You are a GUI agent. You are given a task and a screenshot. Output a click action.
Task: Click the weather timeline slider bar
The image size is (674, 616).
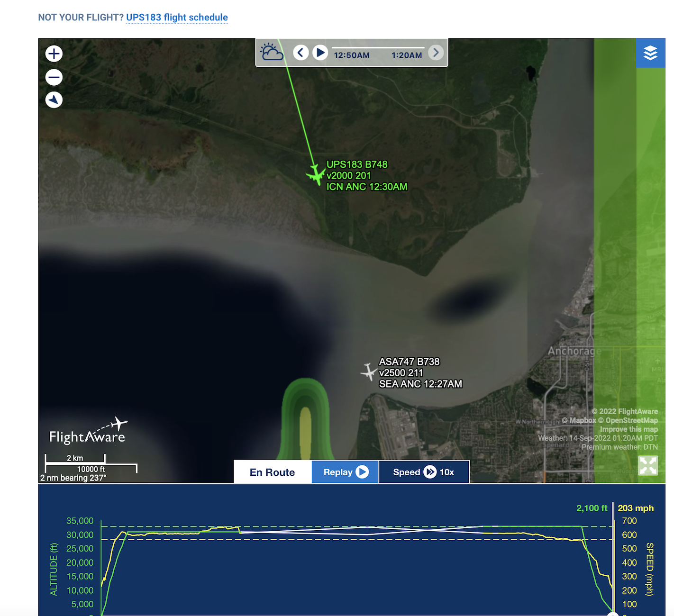point(378,47)
